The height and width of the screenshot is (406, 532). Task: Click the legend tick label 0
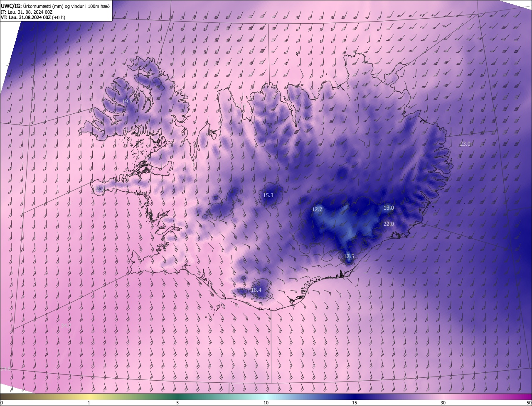[2, 403]
